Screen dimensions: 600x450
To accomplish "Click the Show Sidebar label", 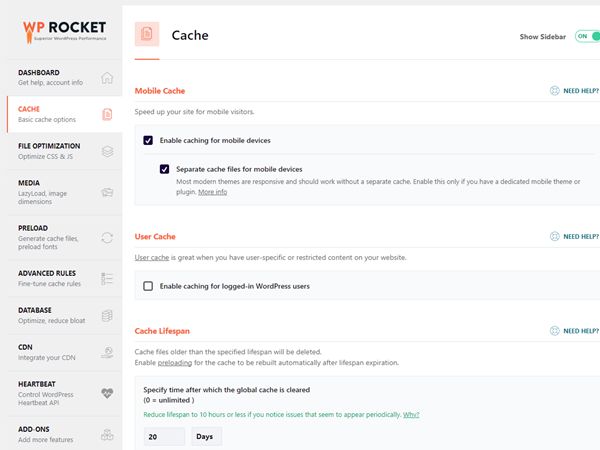I will click(543, 37).
